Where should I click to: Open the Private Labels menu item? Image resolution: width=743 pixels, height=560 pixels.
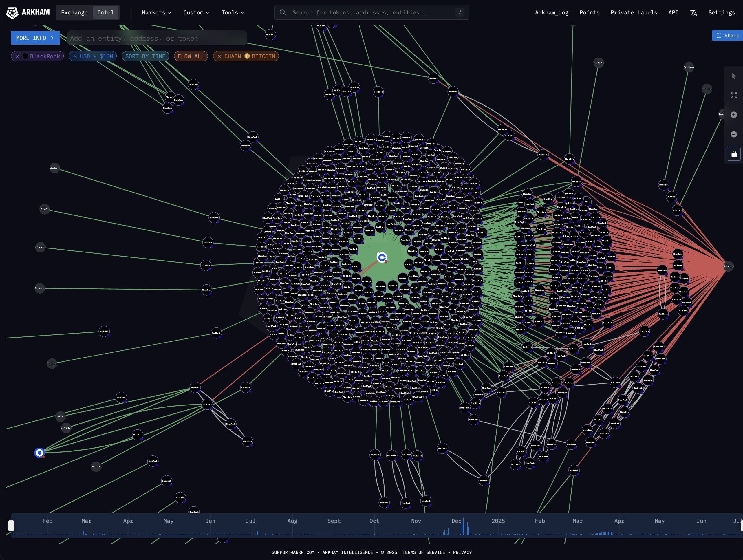point(634,12)
